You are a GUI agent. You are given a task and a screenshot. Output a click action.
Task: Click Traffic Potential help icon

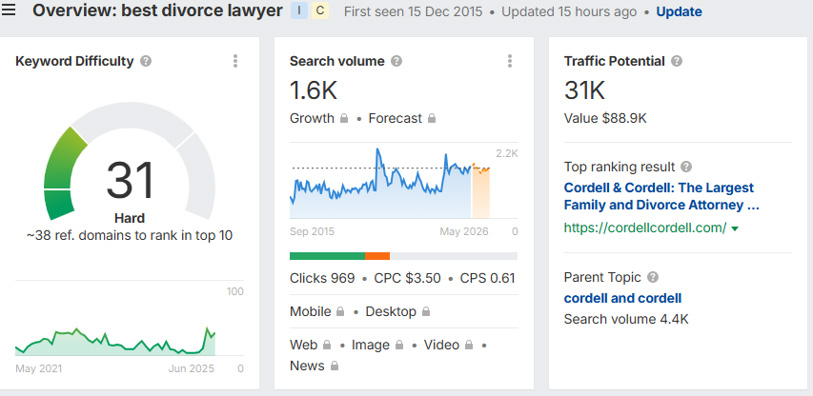tap(676, 62)
